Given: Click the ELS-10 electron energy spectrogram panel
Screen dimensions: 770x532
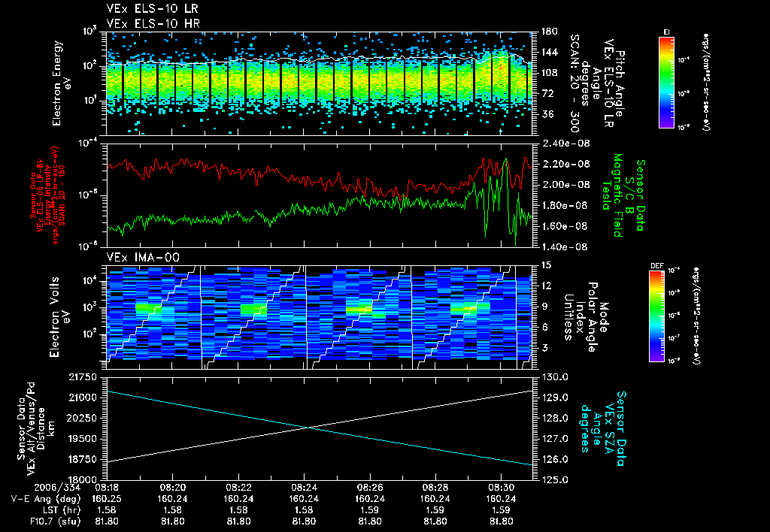Looking at the screenshot, I should pyautogui.click(x=319, y=83).
